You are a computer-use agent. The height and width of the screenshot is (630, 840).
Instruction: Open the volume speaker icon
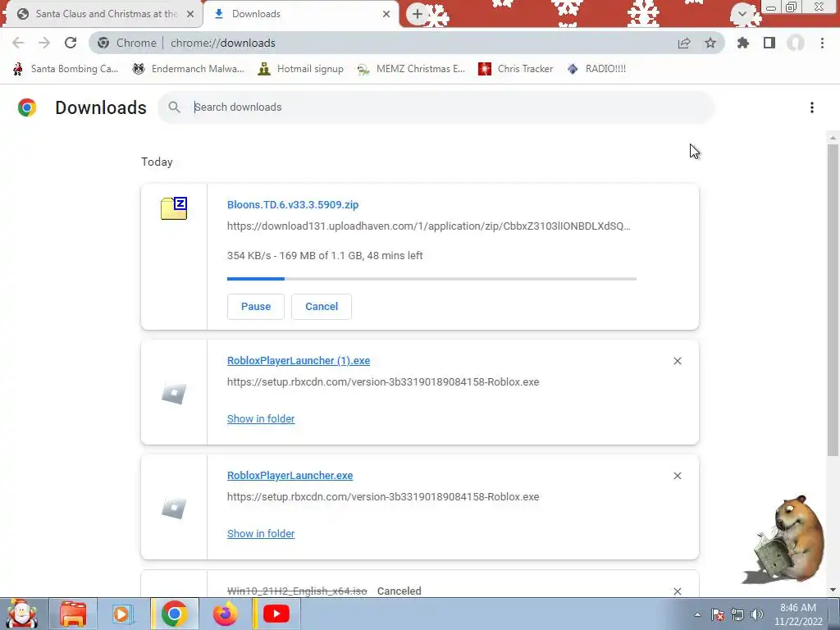tap(757, 614)
